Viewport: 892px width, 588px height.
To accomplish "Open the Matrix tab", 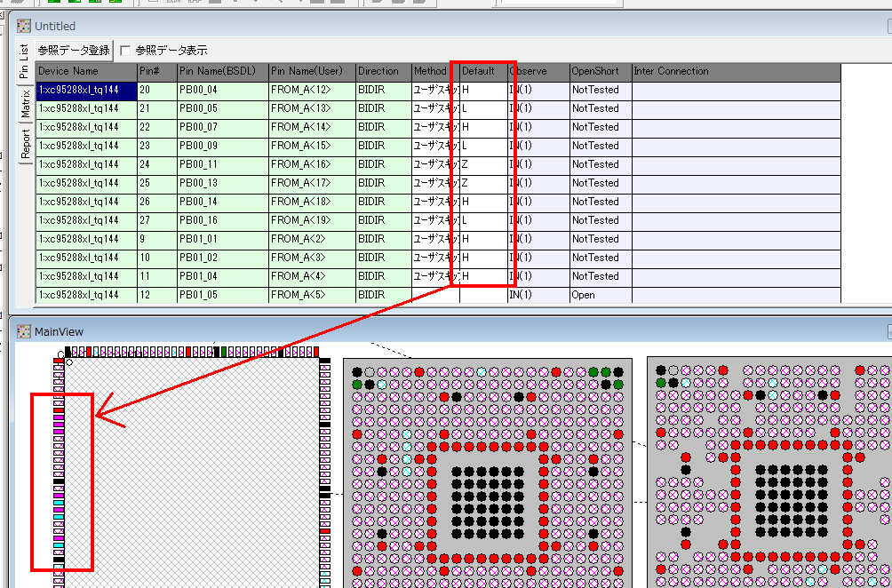I will pos(25,104).
